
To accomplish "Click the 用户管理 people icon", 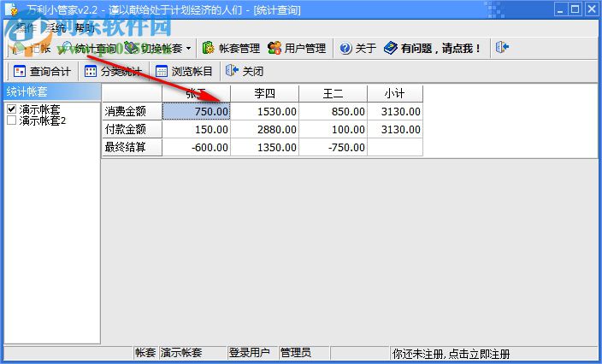I will tap(274, 48).
